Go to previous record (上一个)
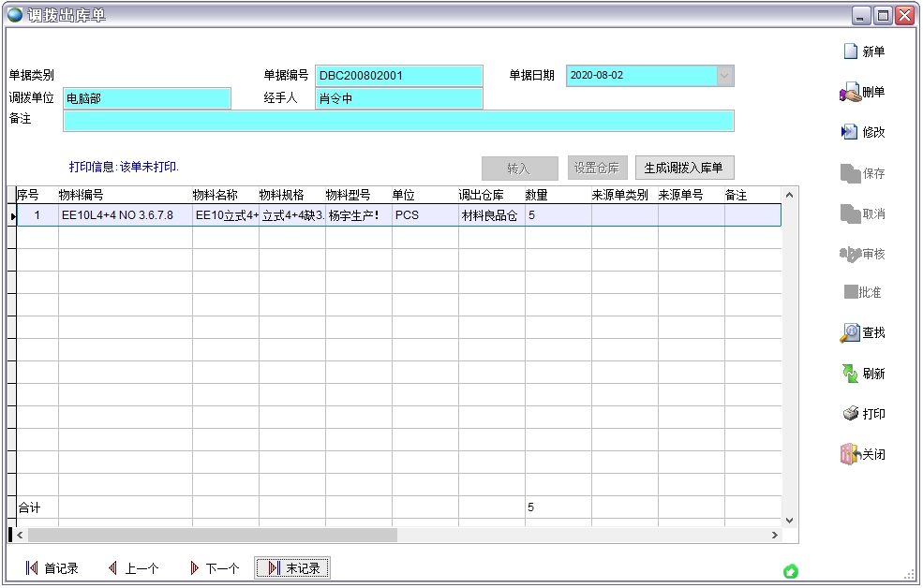 [112, 568]
